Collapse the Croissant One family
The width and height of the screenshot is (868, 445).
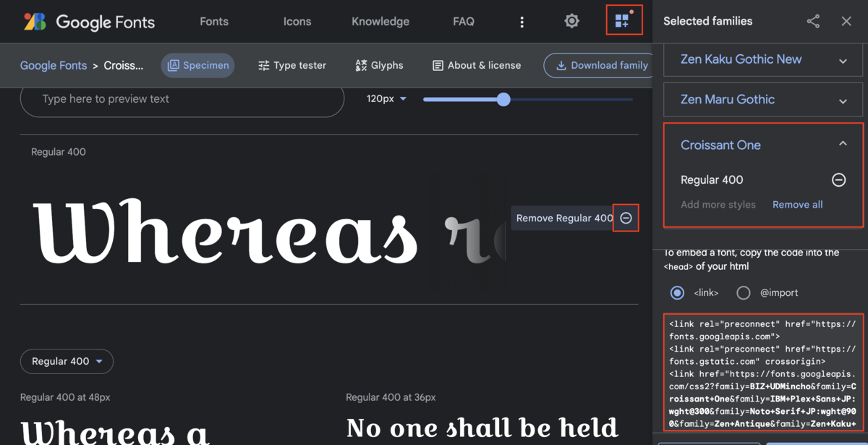coord(843,144)
